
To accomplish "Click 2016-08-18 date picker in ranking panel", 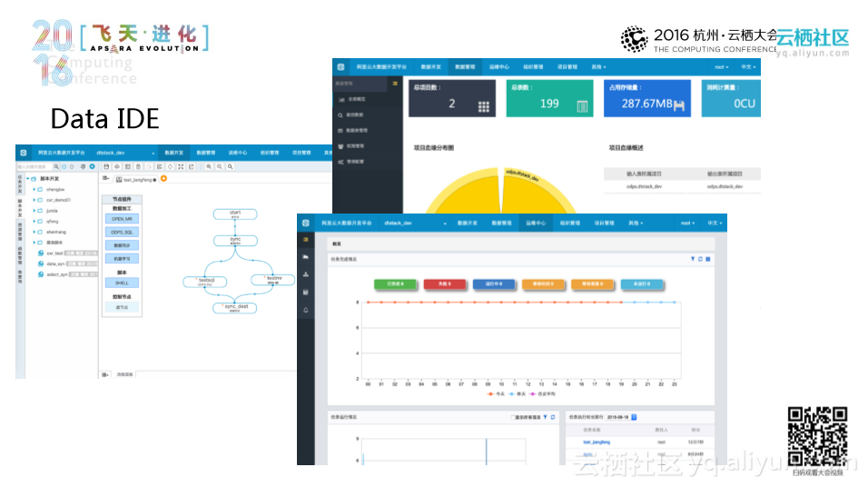I will pos(621,417).
